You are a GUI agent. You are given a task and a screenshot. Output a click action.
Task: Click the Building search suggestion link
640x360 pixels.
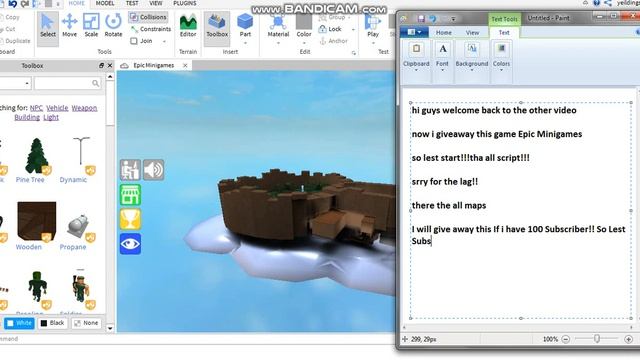pyautogui.click(x=27, y=117)
